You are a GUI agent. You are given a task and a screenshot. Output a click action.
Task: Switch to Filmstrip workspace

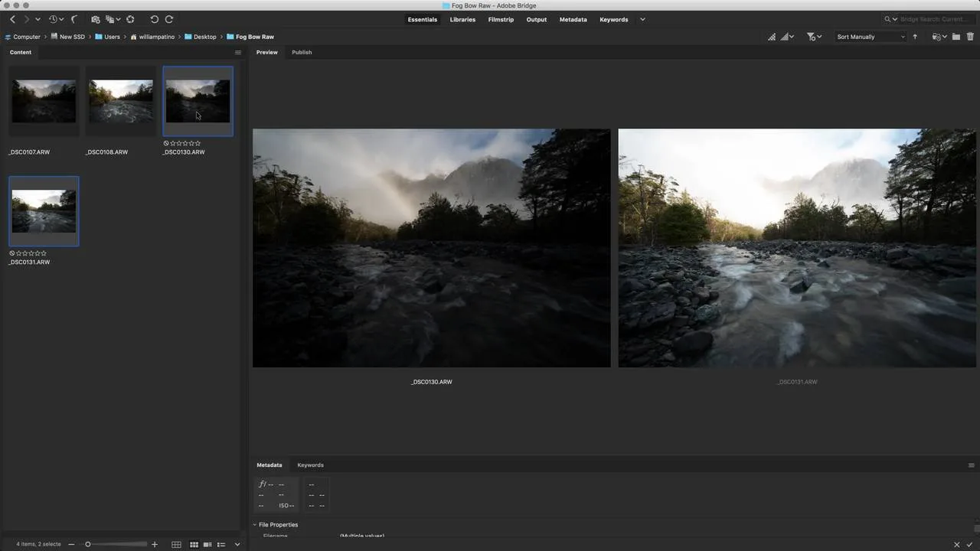click(x=501, y=19)
